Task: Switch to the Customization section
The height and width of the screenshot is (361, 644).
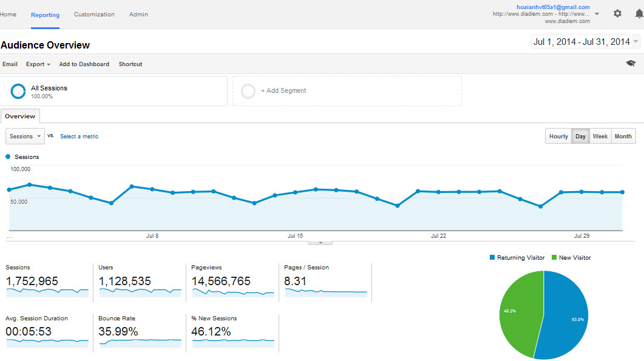Action: [94, 14]
